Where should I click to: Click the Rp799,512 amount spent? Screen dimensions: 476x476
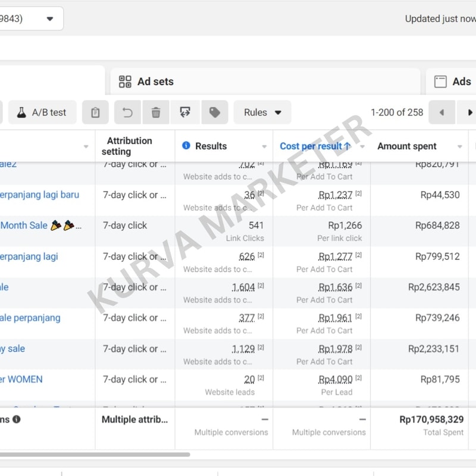pyautogui.click(x=437, y=256)
